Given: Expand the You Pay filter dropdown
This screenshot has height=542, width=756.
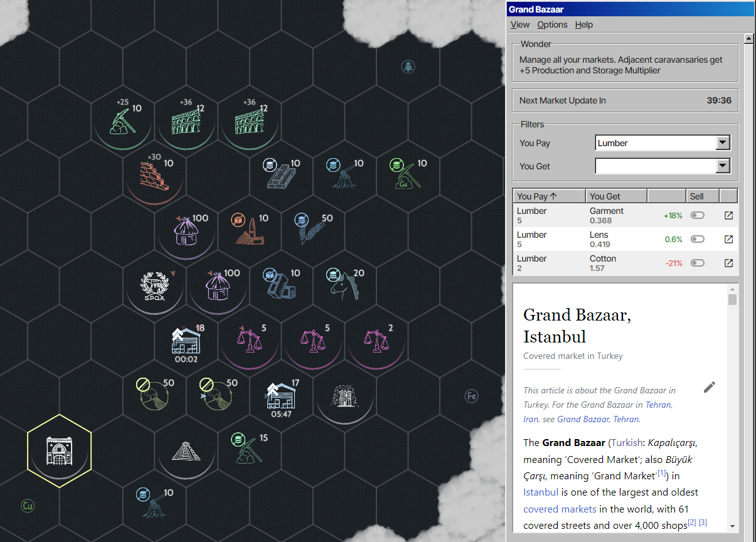Looking at the screenshot, I should (x=723, y=143).
